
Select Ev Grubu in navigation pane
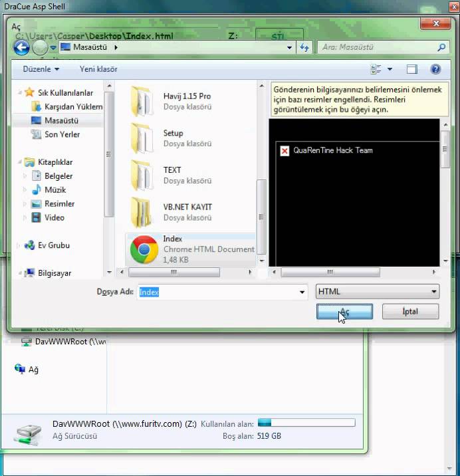[53, 245]
